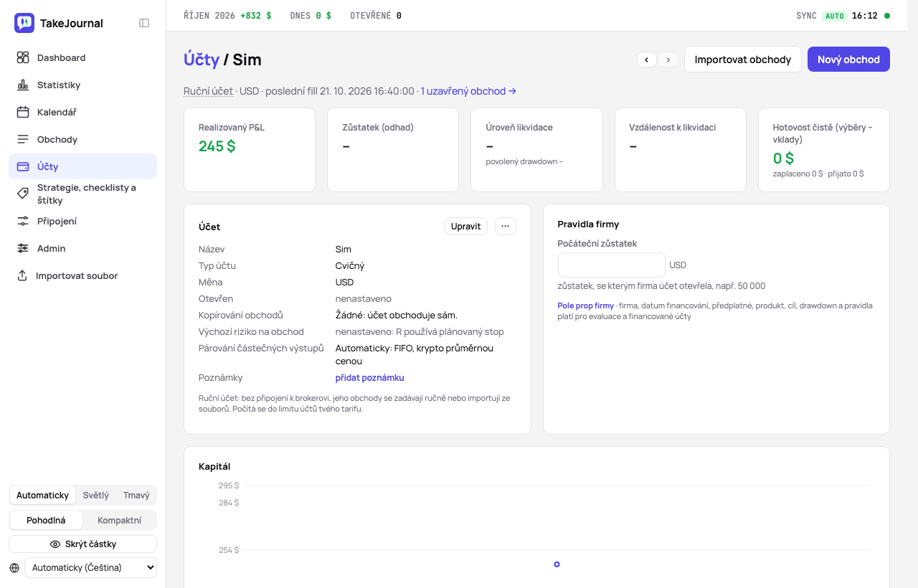
Task: Click the Importovat obchody button
Action: 743,60
